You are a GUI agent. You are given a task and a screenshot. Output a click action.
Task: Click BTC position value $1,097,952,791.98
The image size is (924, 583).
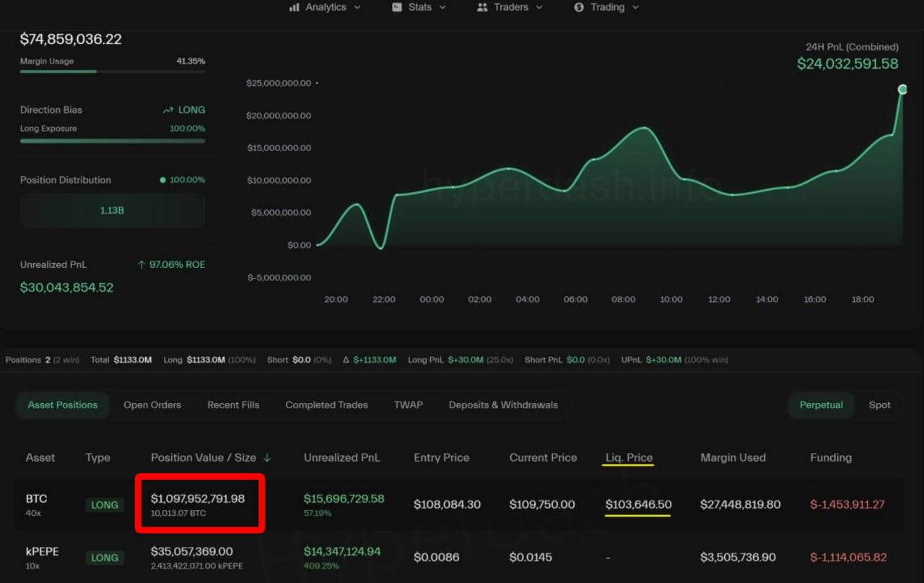point(198,499)
